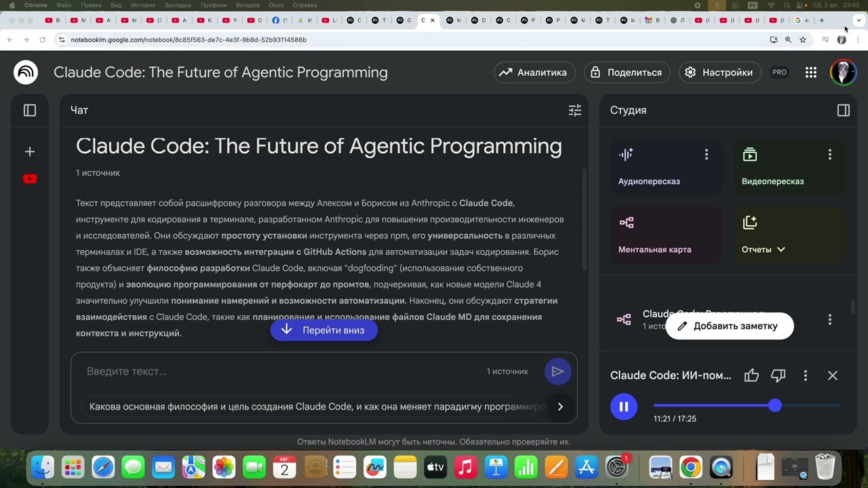Open audio player more options menu
This screenshot has height=488, width=868.
[806, 375]
